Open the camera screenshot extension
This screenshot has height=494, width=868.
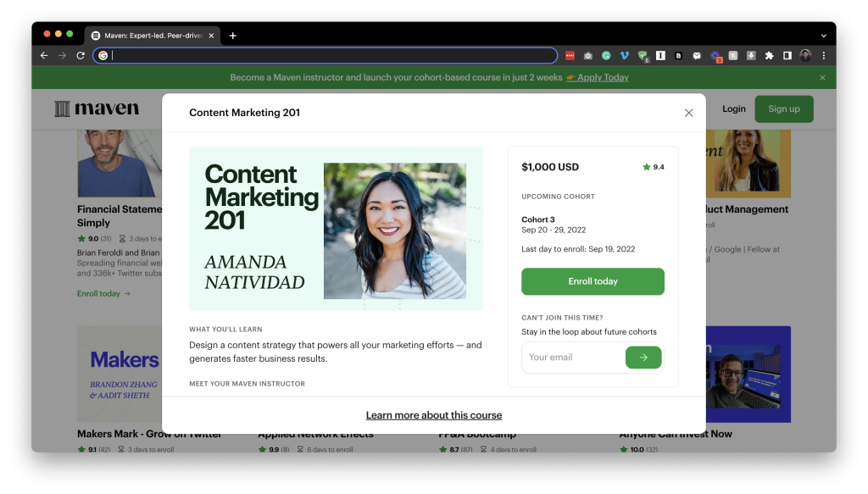588,55
